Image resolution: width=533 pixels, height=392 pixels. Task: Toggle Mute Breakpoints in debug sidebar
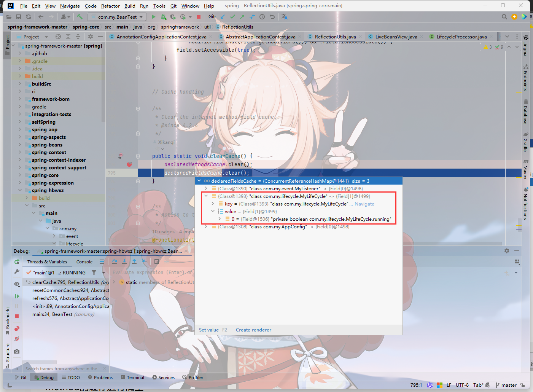[17, 339]
